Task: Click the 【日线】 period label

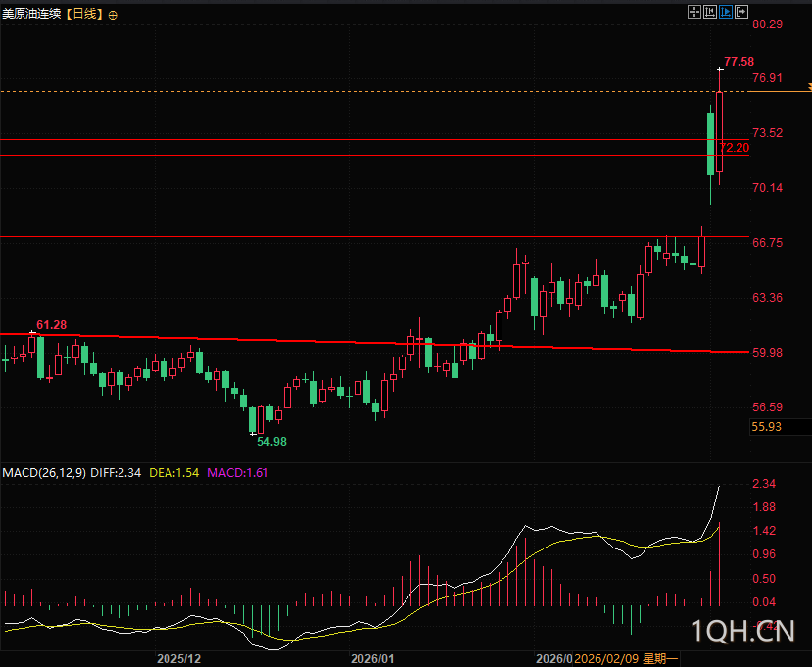Action: coord(84,14)
